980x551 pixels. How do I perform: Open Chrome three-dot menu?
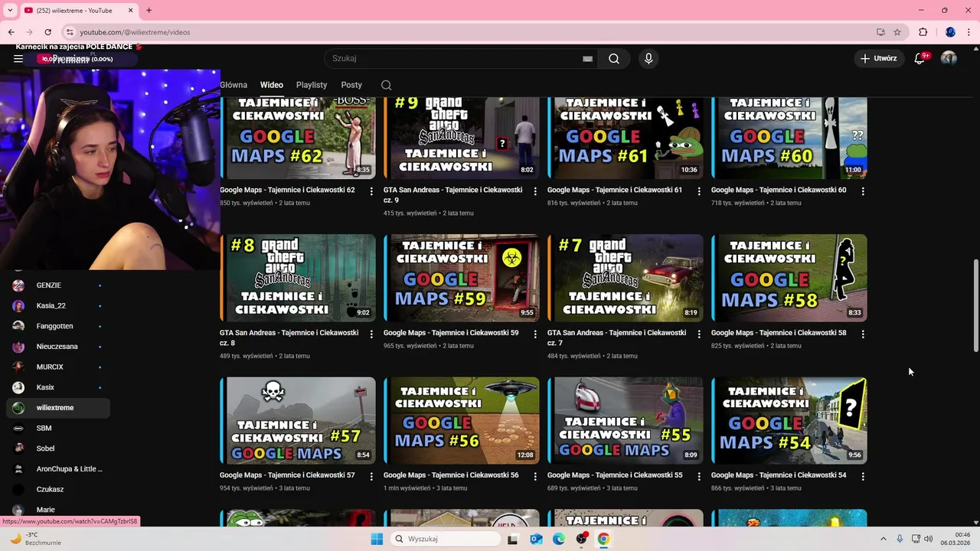pos(969,32)
